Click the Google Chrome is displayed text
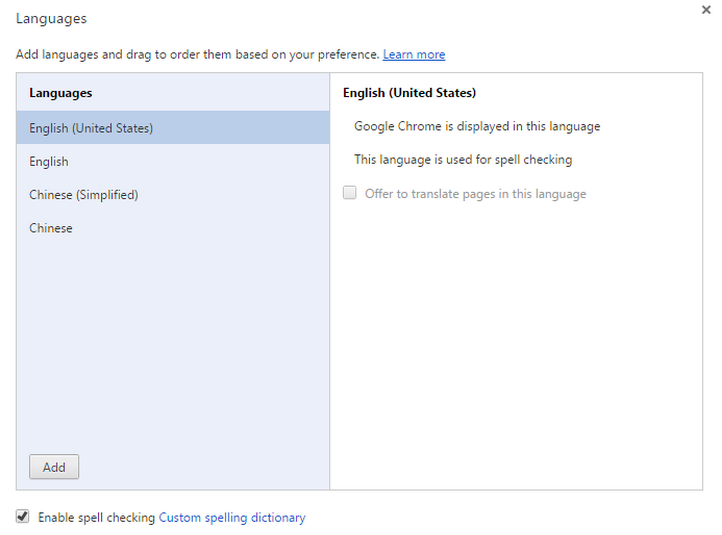This screenshot has width=722, height=535. coord(477,127)
